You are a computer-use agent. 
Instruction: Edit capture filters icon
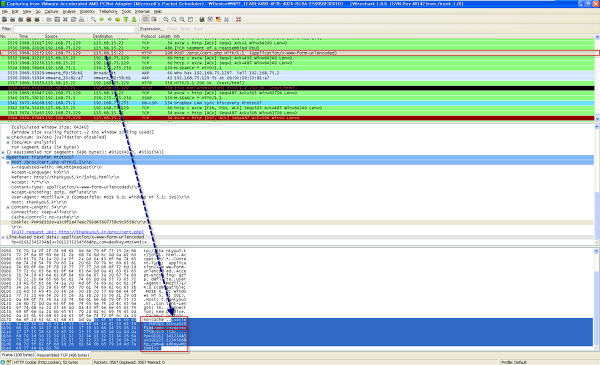202,20
